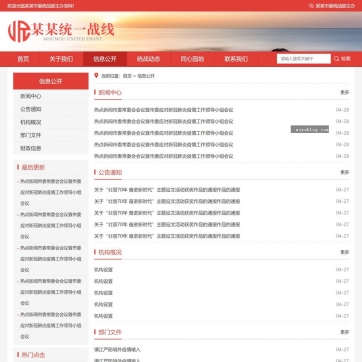362x362 pixels.
Task: Open 同心园地 navigation item
Action: coord(192,59)
